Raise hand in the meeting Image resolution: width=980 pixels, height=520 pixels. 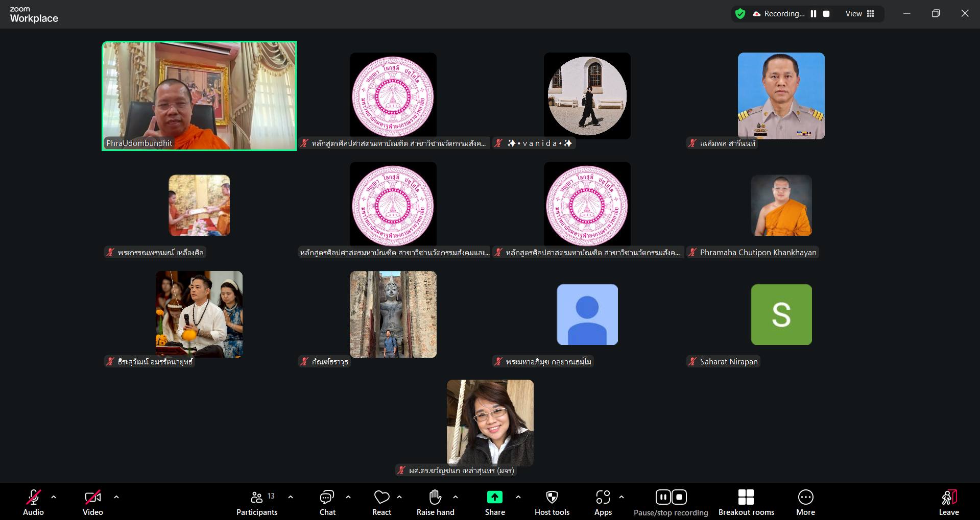click(435, 498)
